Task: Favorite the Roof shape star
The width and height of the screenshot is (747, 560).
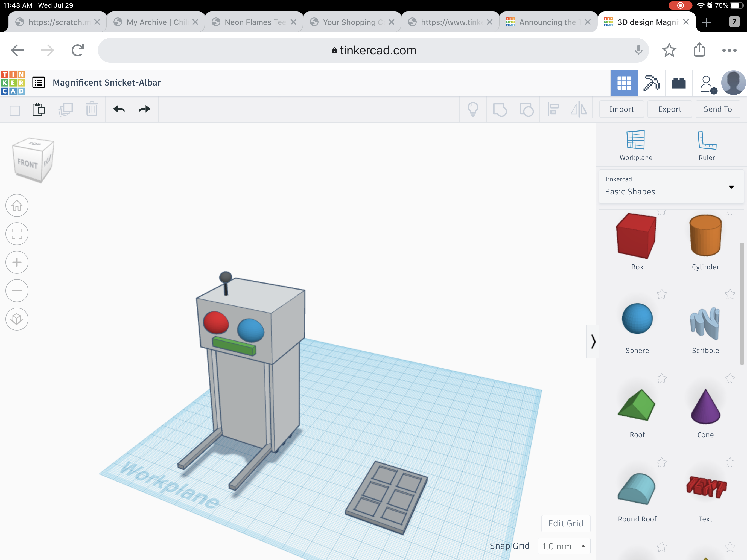Action: point(661,378)
